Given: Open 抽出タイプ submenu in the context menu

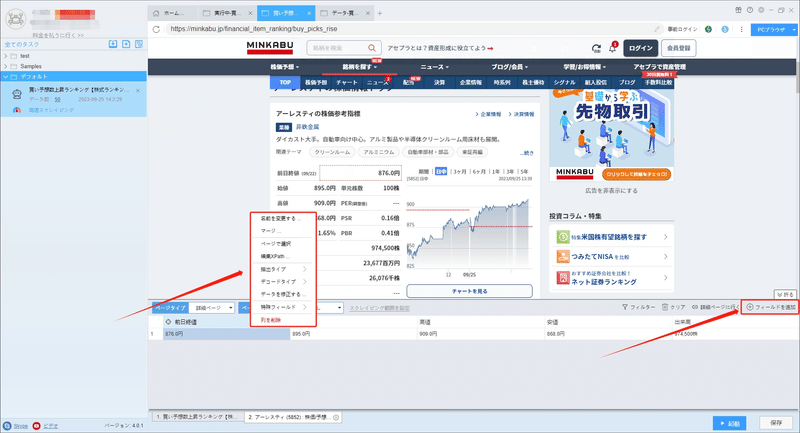Looking at the screenshot, I should [x=283, y=269].
